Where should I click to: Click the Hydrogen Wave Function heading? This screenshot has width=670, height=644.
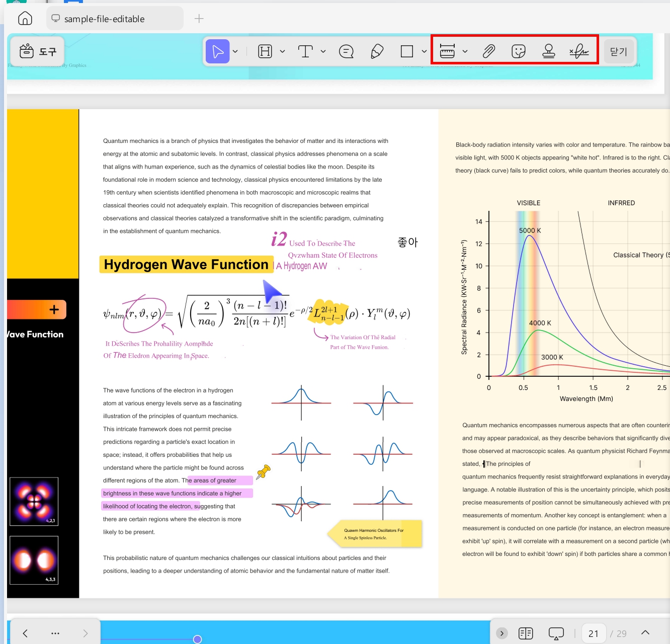click(x=186, y=265)
